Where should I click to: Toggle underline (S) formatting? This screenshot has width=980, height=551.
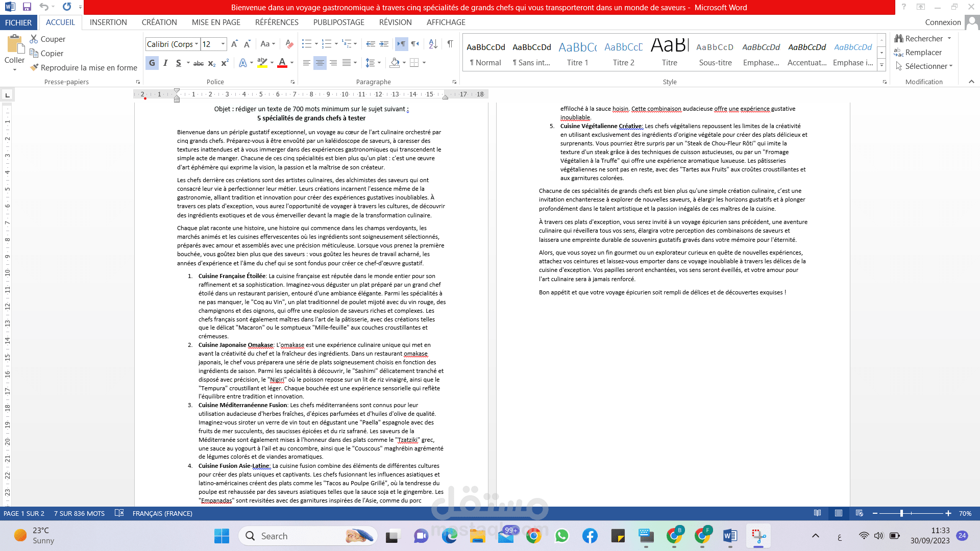point(178,63)
